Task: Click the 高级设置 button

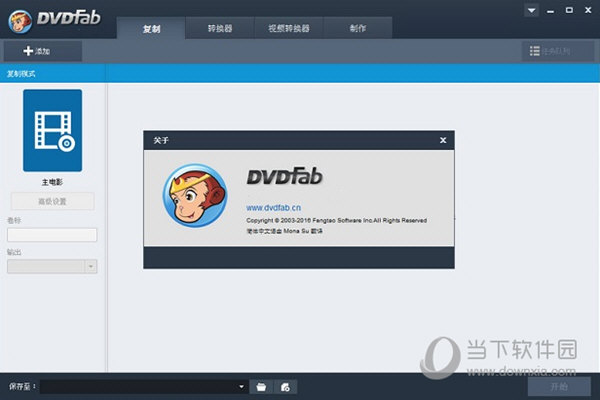Action: point(52,201)
